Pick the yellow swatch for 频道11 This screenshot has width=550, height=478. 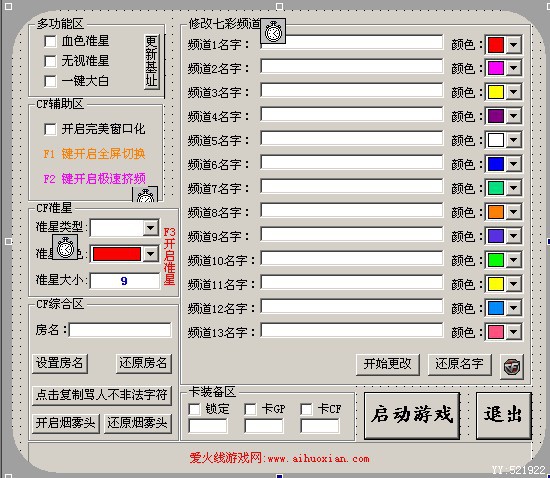point(496,284)
